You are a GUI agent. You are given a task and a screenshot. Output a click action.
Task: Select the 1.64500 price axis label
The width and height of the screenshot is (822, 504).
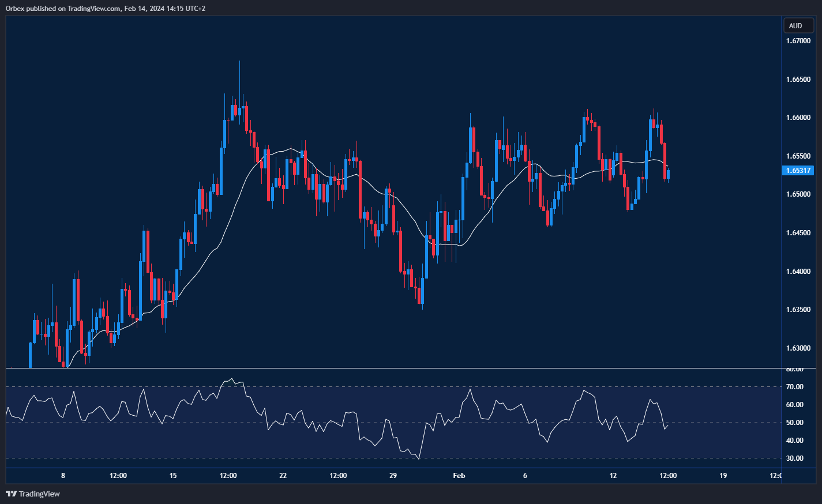798,233
